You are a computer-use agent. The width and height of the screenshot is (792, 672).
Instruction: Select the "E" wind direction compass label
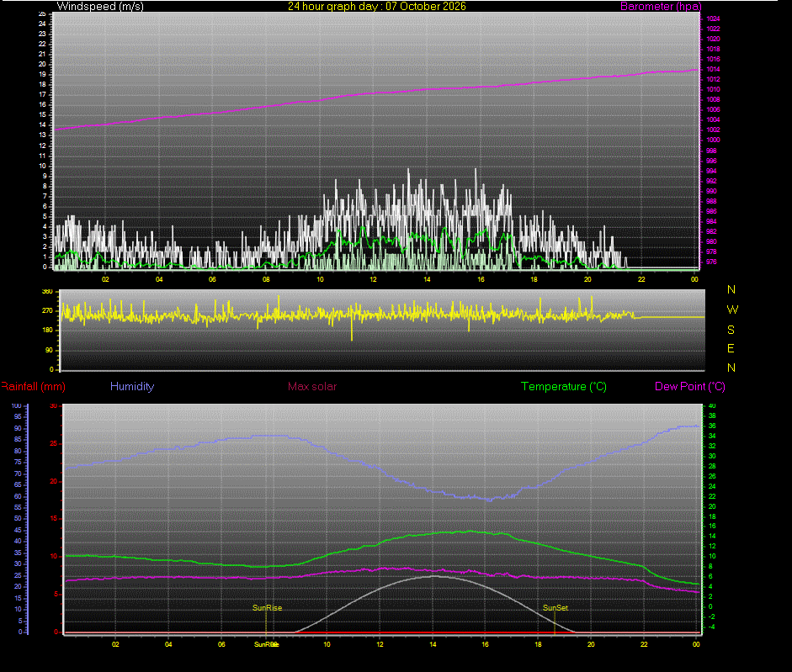(731, 348)
